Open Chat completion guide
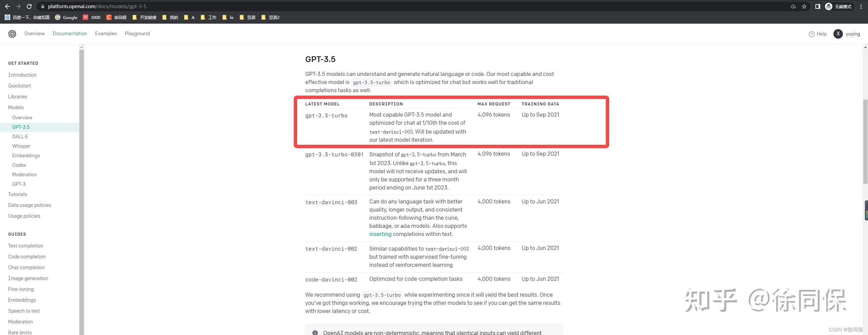The image size is (868, 335). [26, 268]
